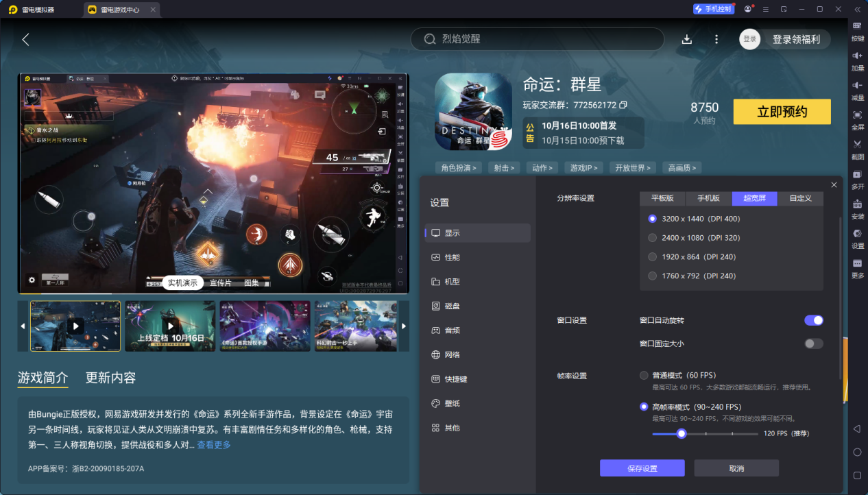Select 2400 x 1080 resolution
This screenshot has height=495, width=868.
point(652,238)
